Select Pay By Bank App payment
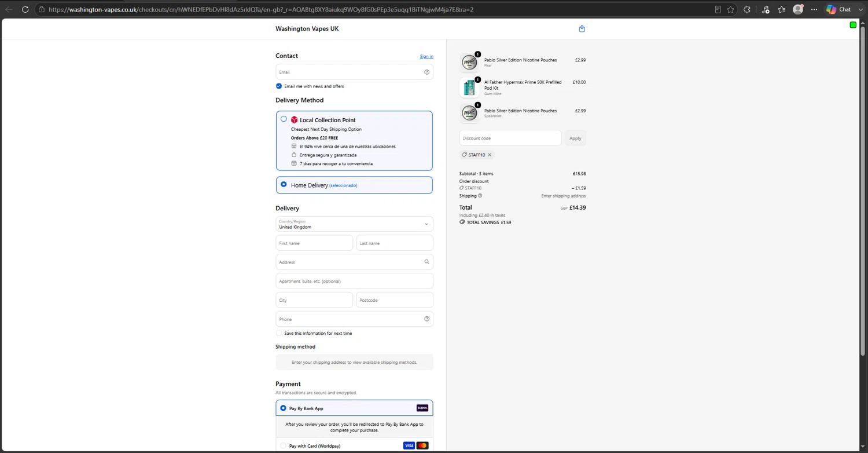This screenshot has height=453, width=868. 283,408
